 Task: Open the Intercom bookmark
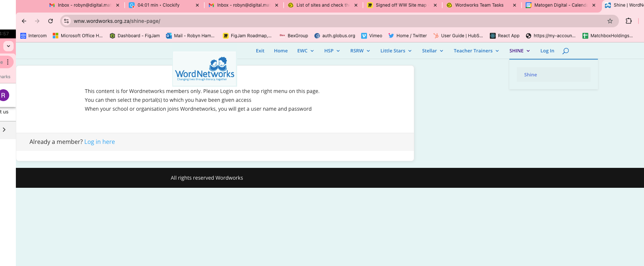click(34, 36)
